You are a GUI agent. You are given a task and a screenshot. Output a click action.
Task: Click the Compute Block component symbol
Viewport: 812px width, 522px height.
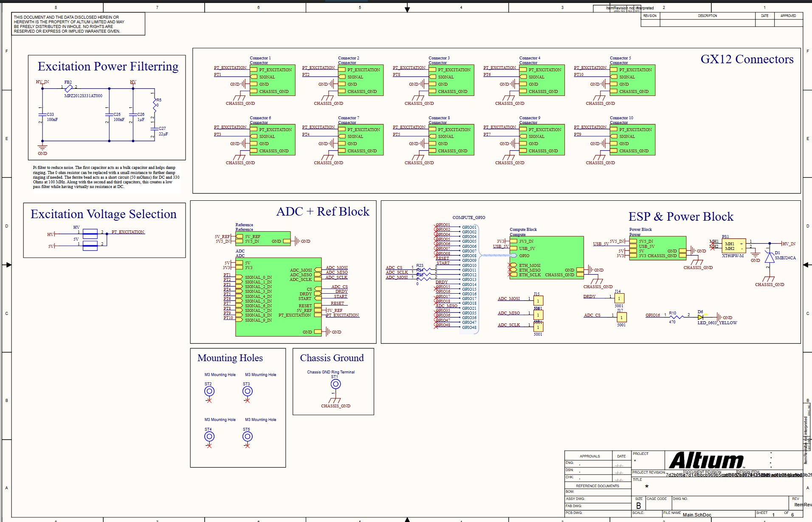[x=547, y=257]
